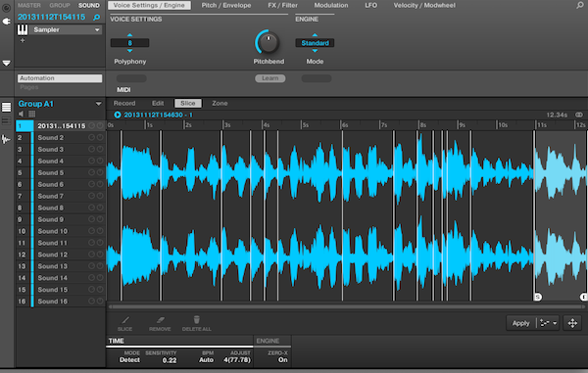Click the piano keys icon beside Sampler
Screen dimensions: 588x373
point(23,29)
